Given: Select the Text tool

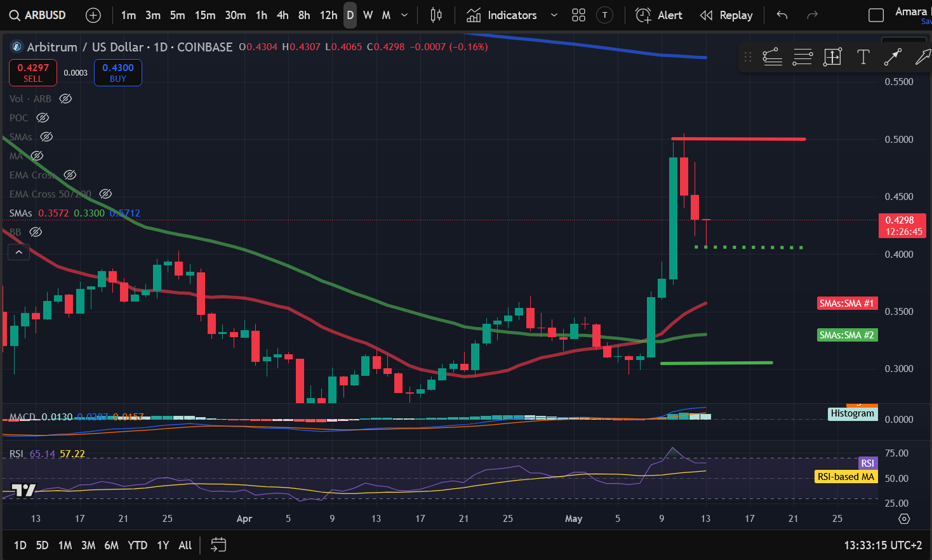Looking at the screenshot, I should pos(863,57).
